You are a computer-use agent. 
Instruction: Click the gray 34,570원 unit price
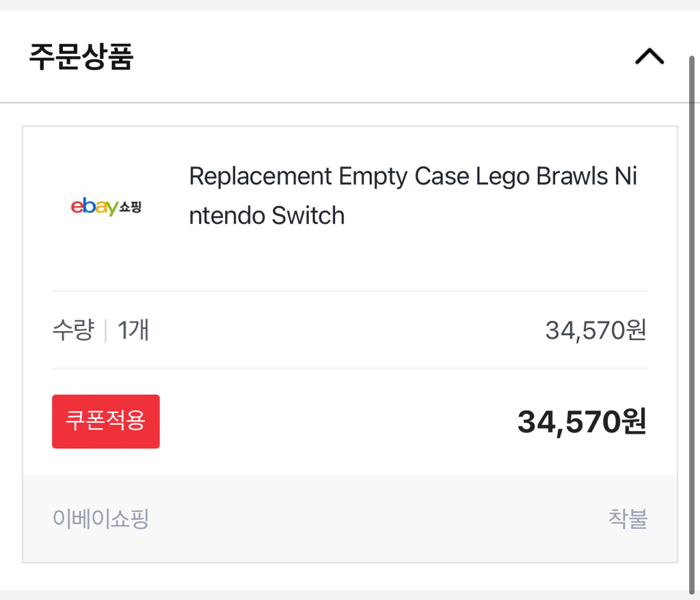click(595, 331)
